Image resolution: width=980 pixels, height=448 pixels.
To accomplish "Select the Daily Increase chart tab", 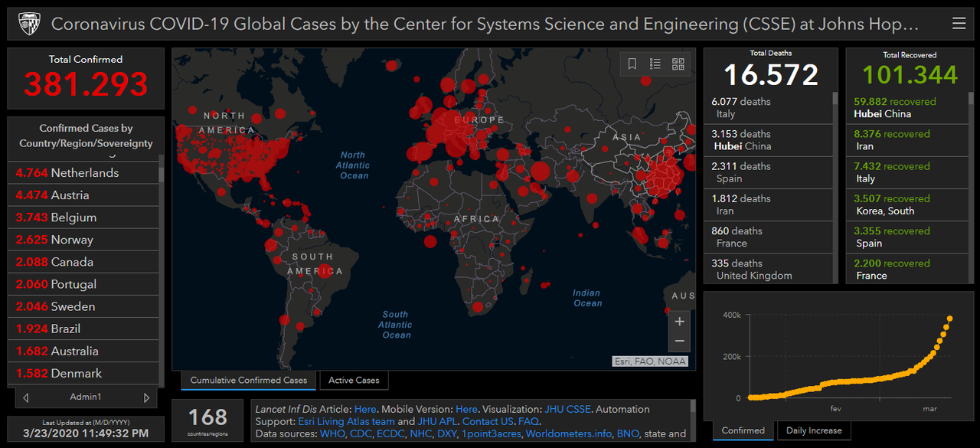I will [x=814, y=430].
